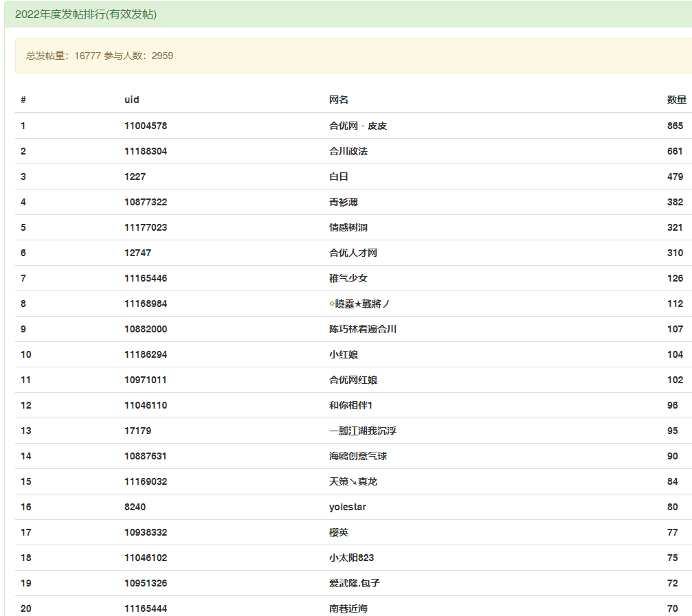692x616 pixels.
Task: Click on username 爱武隆.包子
Action: pyautogui.click(x=355, y=583)
